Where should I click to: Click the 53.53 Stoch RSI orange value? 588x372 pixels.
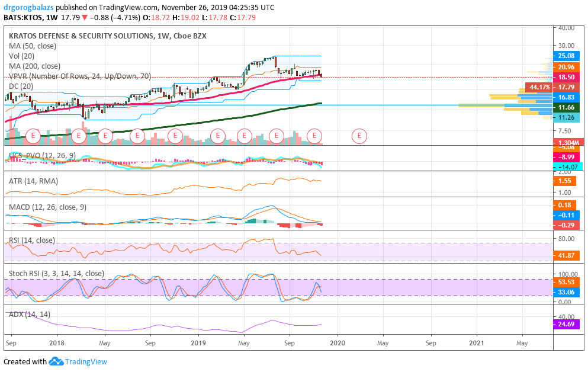pyautogui.click(x=566, y=283)
